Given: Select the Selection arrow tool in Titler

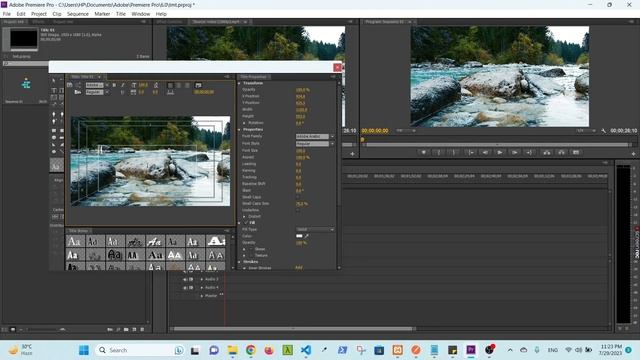Looking at the screenshot, I should (54, 80).
